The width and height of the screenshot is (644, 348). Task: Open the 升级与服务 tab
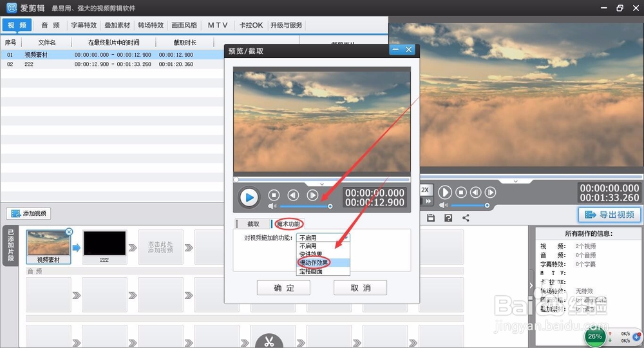[287, 25]
